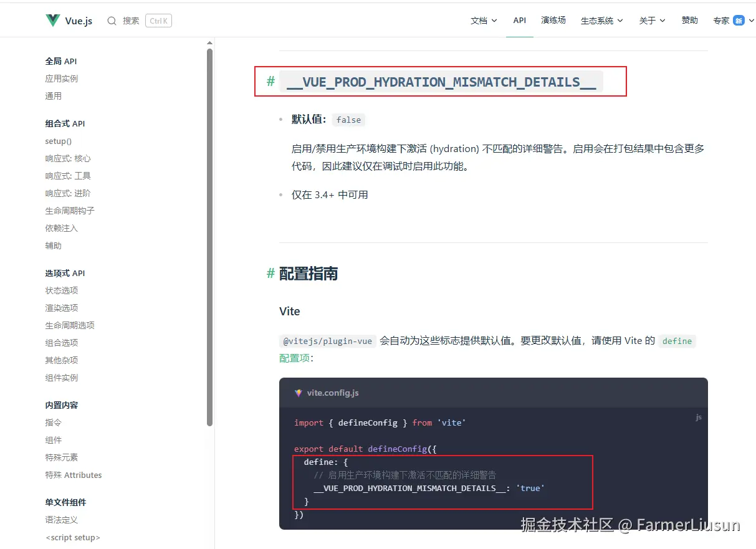Open 生命周期选项 sidebar link
The image size is (756, 549).
click(x=70, y=325)
